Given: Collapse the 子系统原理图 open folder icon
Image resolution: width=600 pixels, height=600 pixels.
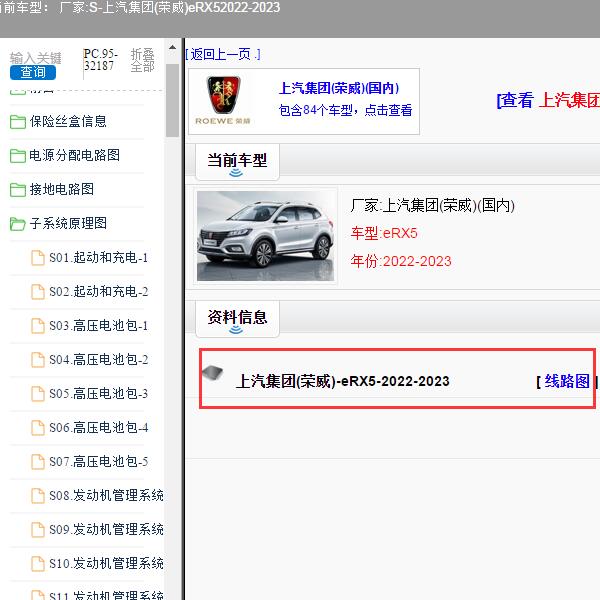Looking at the screenshot, I should pyautogui.click(x=18, y=223).
